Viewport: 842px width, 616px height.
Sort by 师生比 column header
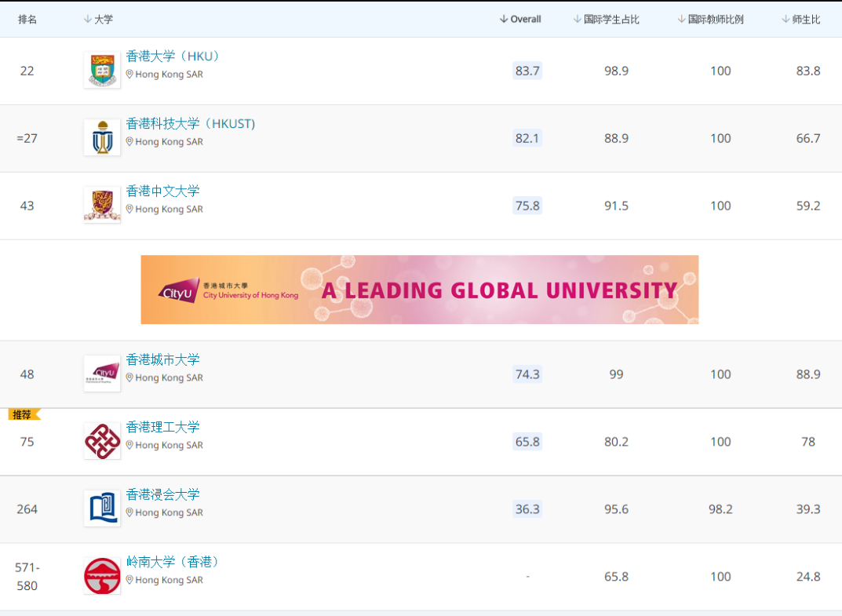coord(800,20)
